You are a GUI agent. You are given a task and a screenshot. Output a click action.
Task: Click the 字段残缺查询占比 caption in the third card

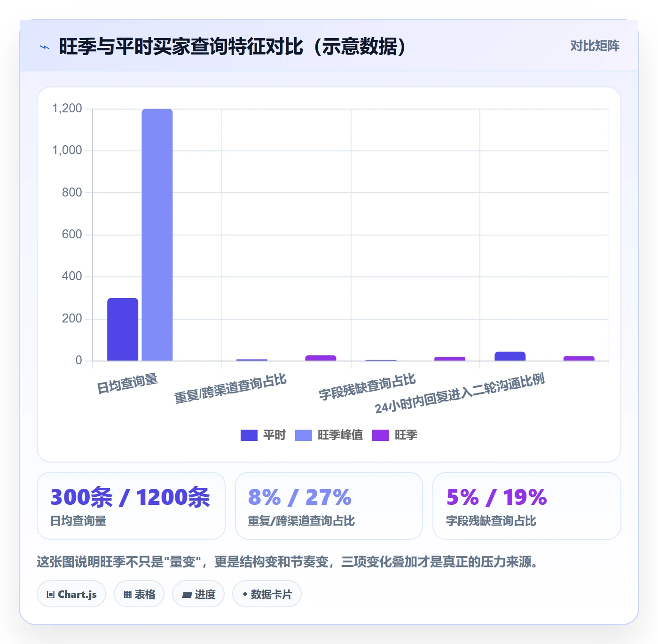pyautogui.click(x=491, y=521)
